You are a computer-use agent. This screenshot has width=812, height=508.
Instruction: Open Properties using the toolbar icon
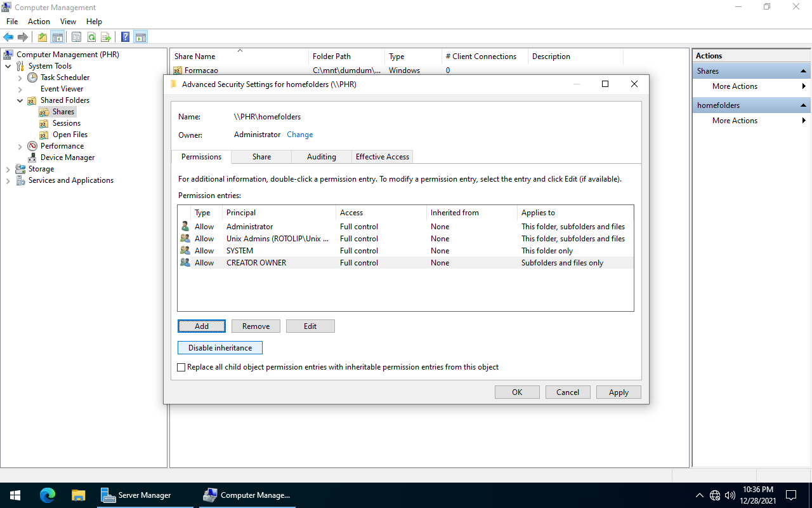point(76,37)
